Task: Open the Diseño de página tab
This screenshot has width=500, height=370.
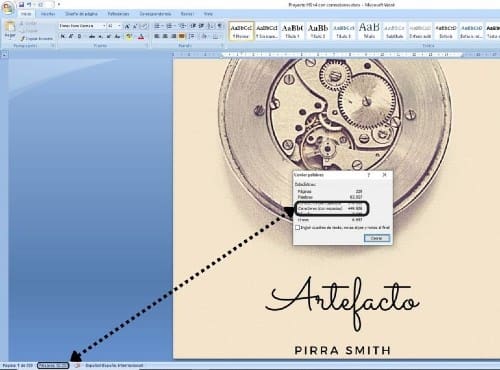Action: point(81,14)
